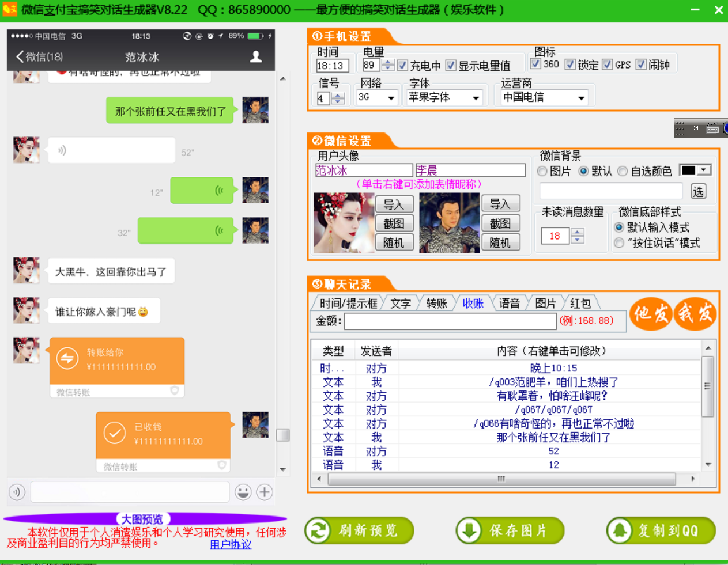Click 李晨 avatar thumbnail in settings
Viewport: 728px width, 565px height.
[450, 223]
